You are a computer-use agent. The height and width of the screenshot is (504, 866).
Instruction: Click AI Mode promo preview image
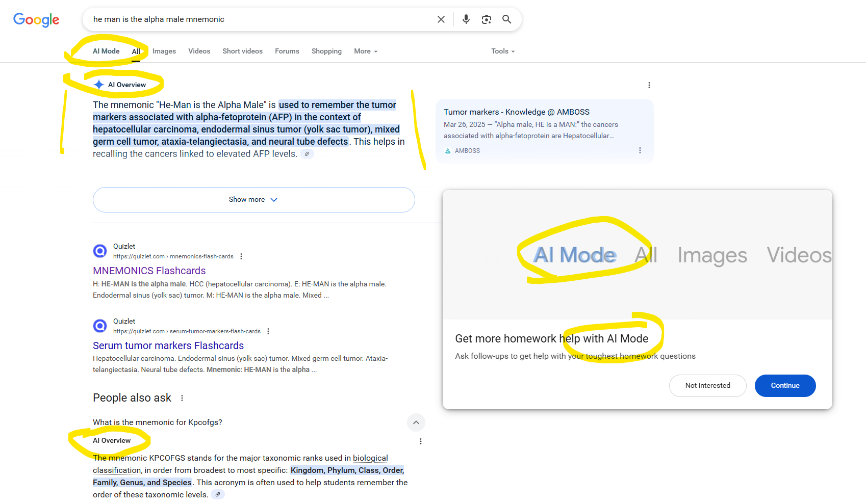click(x=638, y=255)
